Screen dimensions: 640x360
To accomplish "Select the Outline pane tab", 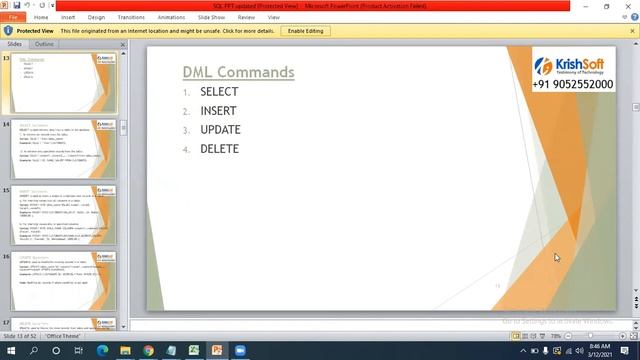I will [44, 44].
